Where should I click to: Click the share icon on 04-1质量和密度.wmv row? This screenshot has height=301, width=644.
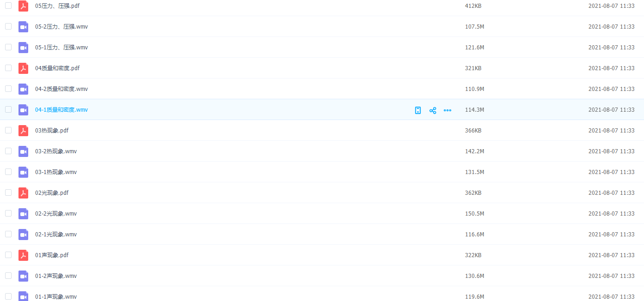click(x=433, y=110)
